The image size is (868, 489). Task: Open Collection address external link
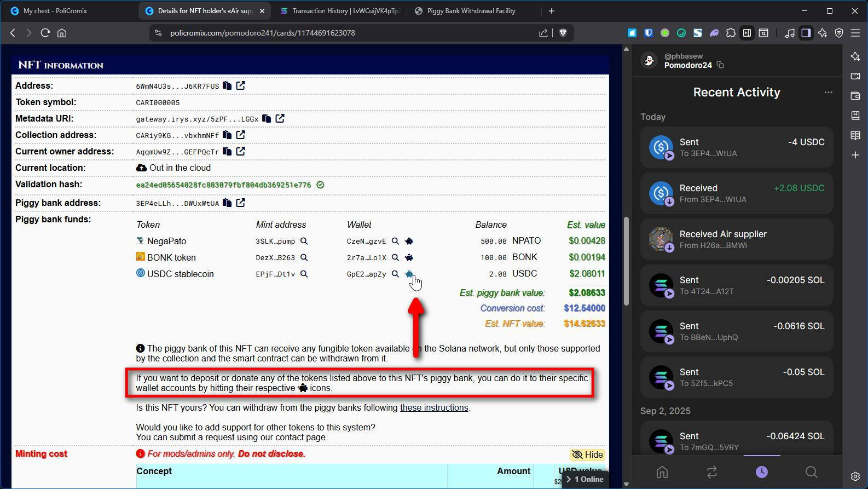[x=240, y=135]
